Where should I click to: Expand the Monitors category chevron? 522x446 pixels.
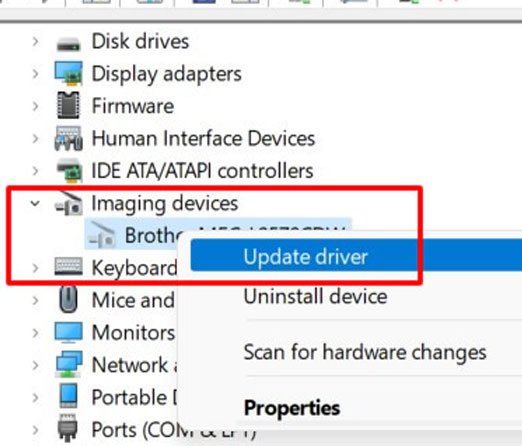coord(35,333)
